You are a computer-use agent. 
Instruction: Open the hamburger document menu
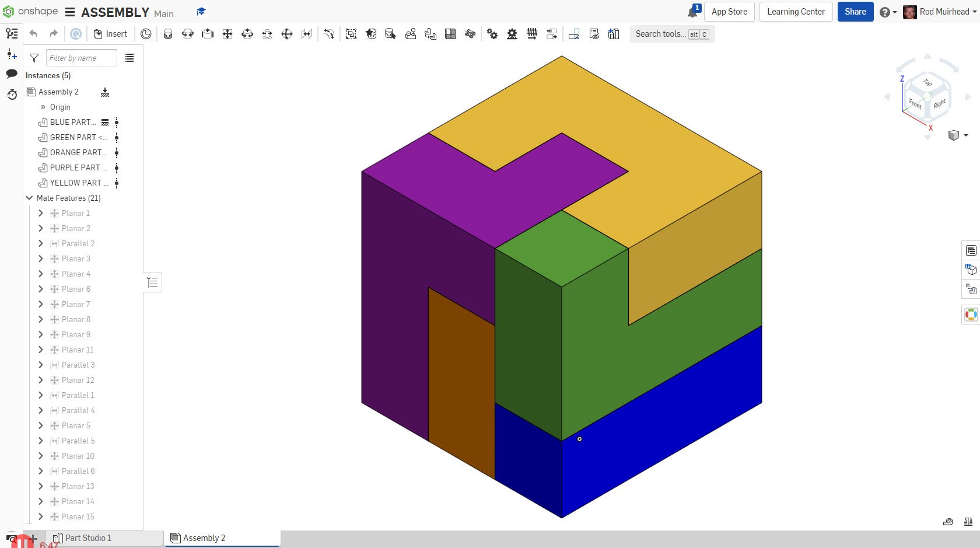point(69,12)
